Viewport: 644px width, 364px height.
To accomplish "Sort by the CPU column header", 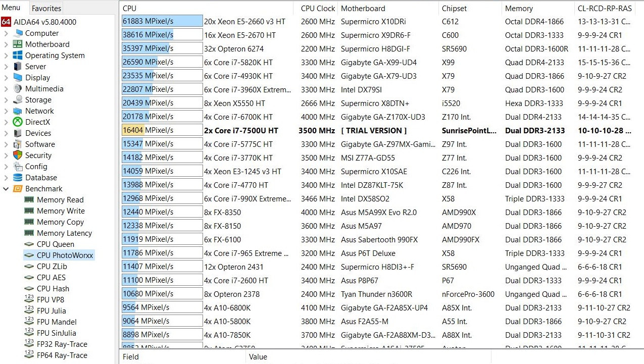I will coord(206,9).
